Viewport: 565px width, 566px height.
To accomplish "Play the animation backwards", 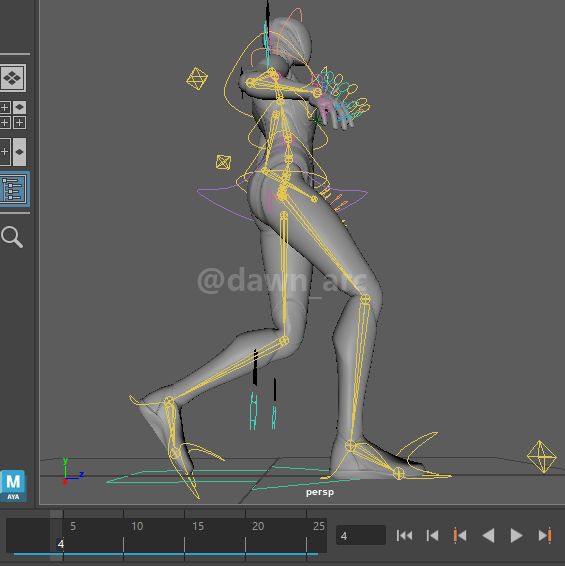I will coord(488,535).
